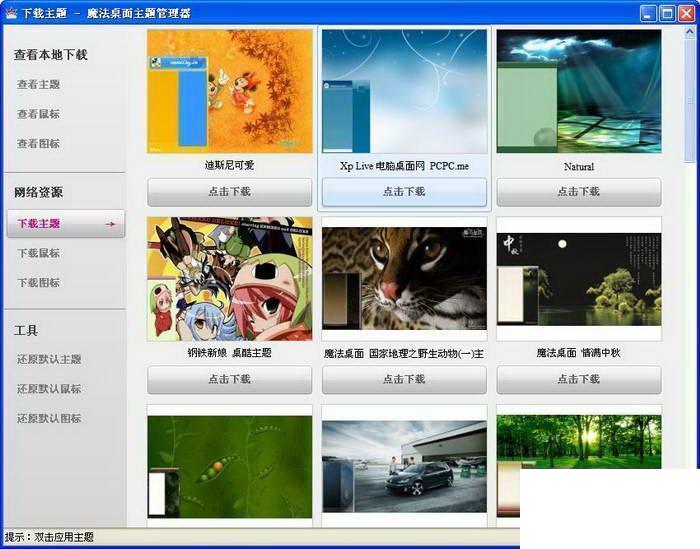Download the Natural theme
The height and width of the screenshot is (549, 700).
[x=579, y=192]
